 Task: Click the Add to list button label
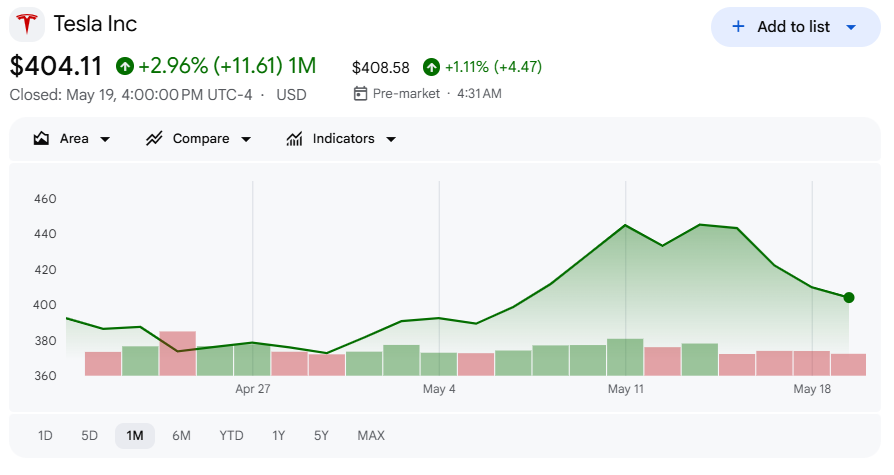793,27
